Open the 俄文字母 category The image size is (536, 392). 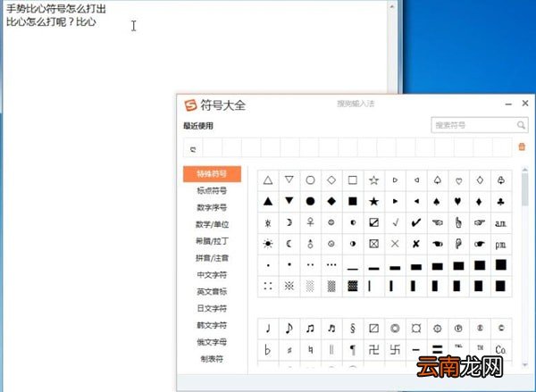[212, 342]
